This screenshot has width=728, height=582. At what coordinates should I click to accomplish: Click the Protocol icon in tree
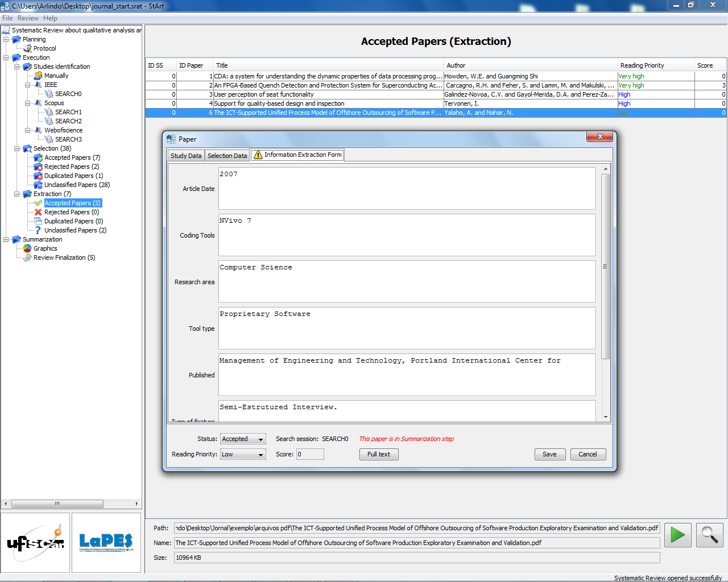point(27,48)
